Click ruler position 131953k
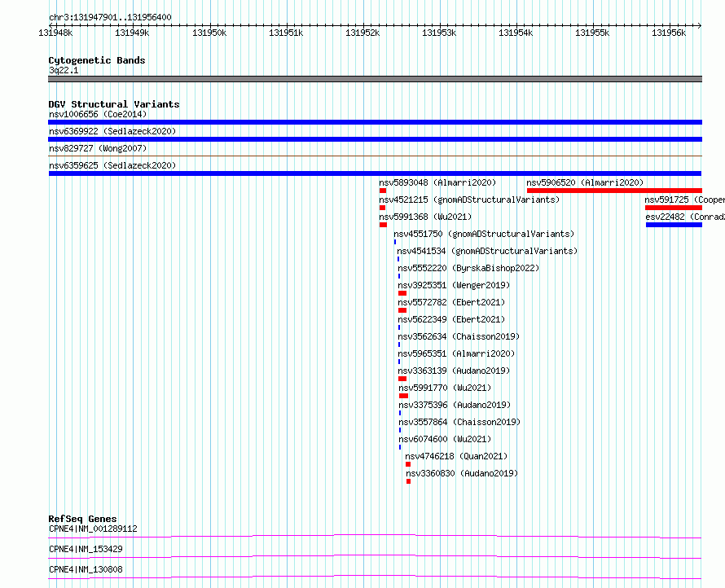 click(x=439, y=33)
